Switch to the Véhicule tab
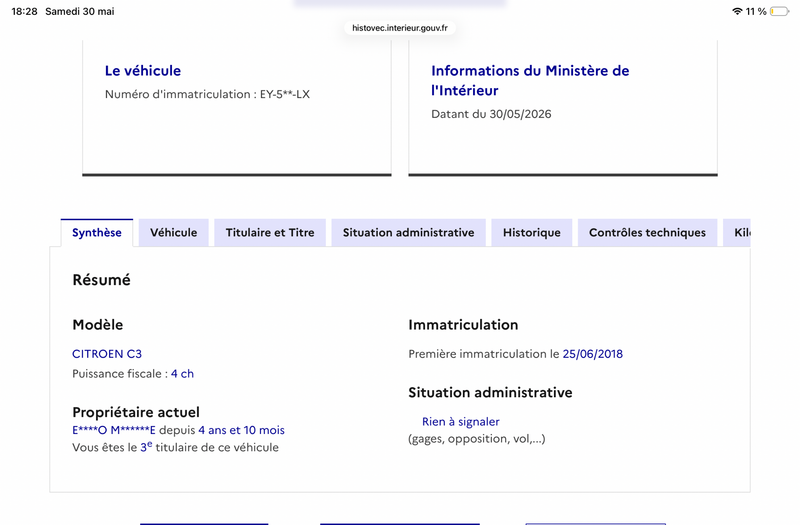 [173, 233]
